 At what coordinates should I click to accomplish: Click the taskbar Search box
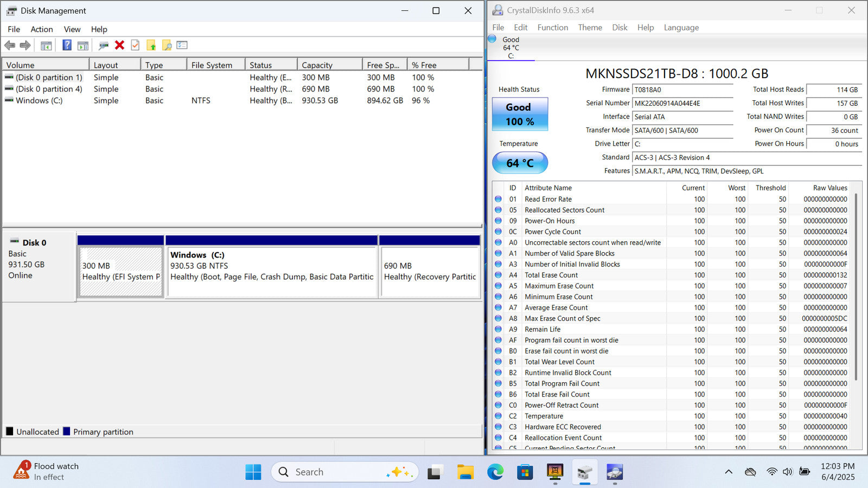pyautogui.click(x=345, y=472)
